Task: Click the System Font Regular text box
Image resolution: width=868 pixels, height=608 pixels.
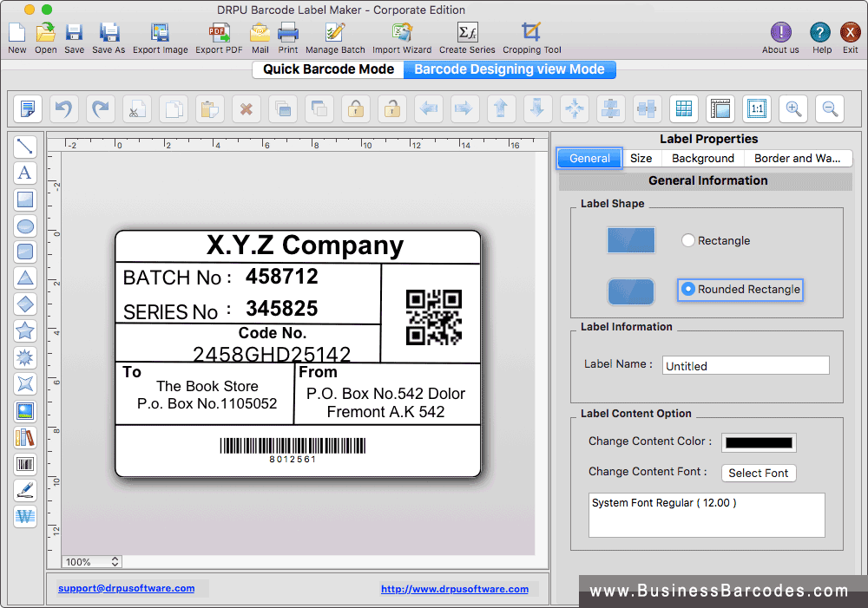Action: click(x=707, y=515)
